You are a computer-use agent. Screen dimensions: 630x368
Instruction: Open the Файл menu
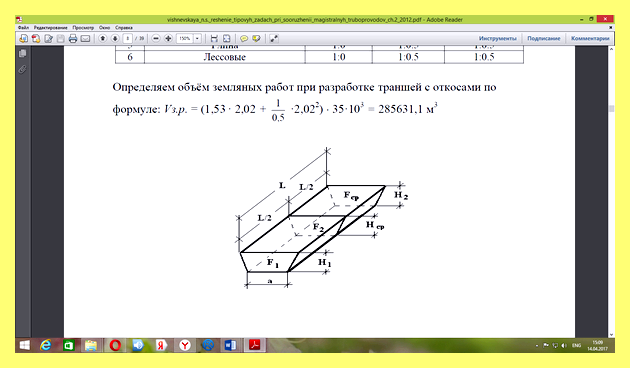pyautogui.click(x=23, y=28)
